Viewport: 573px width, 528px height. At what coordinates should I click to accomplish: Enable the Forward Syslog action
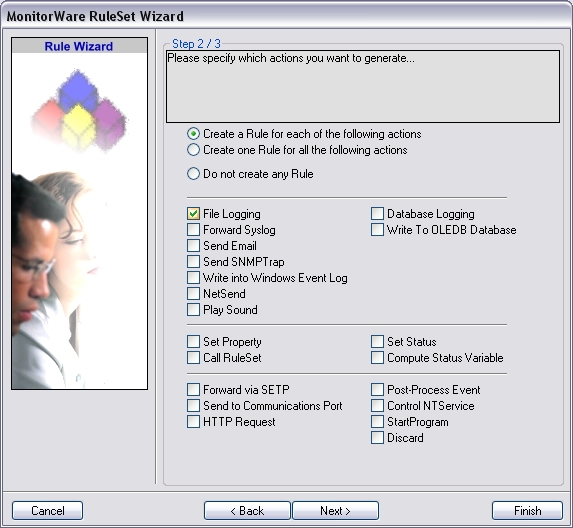(x=193, y=230)
